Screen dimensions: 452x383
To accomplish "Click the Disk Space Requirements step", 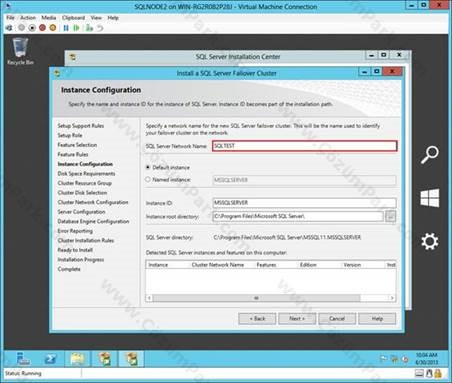I will [86, 174].
